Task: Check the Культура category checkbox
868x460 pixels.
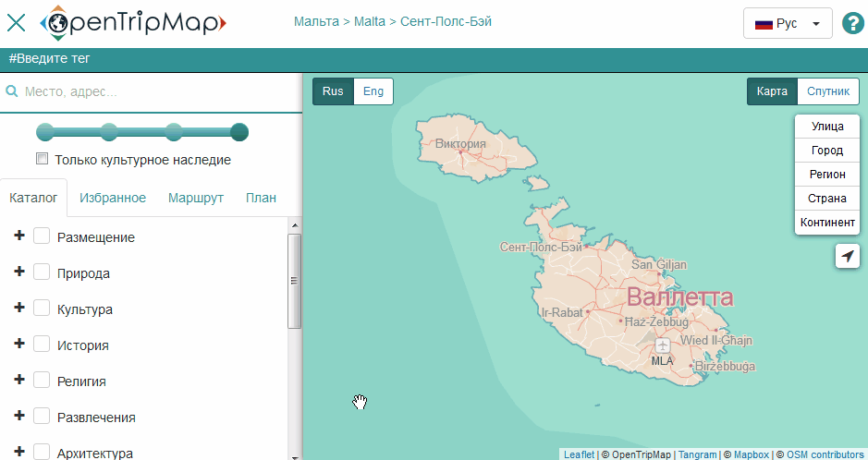Action: [x=42, y=309]
